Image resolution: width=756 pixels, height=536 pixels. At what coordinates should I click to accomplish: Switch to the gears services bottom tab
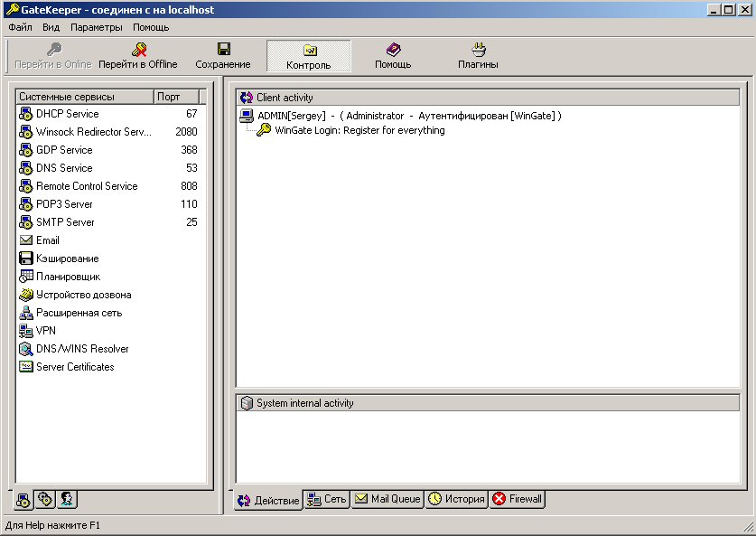coord(45,499)
